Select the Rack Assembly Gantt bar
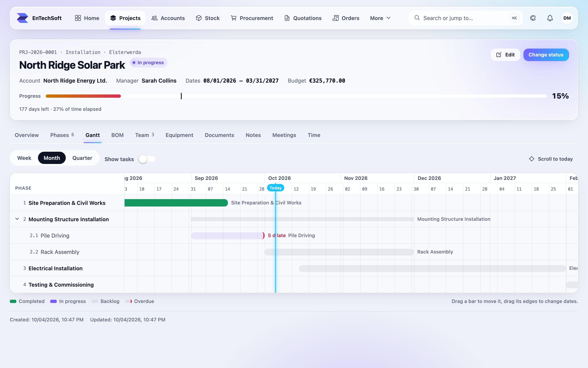This screenshot has height=368, width=588. click(339, 252)
